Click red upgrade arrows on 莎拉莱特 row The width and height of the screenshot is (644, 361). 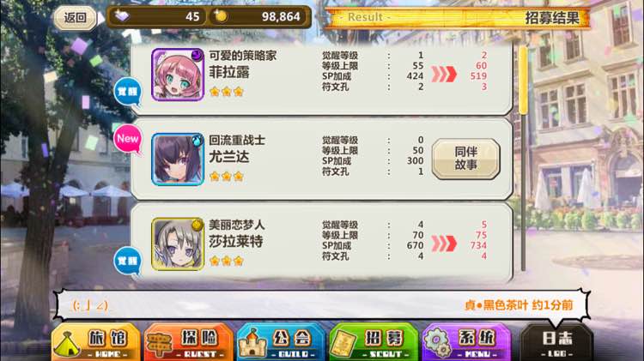pyautogui.click(x=444, y=244)
